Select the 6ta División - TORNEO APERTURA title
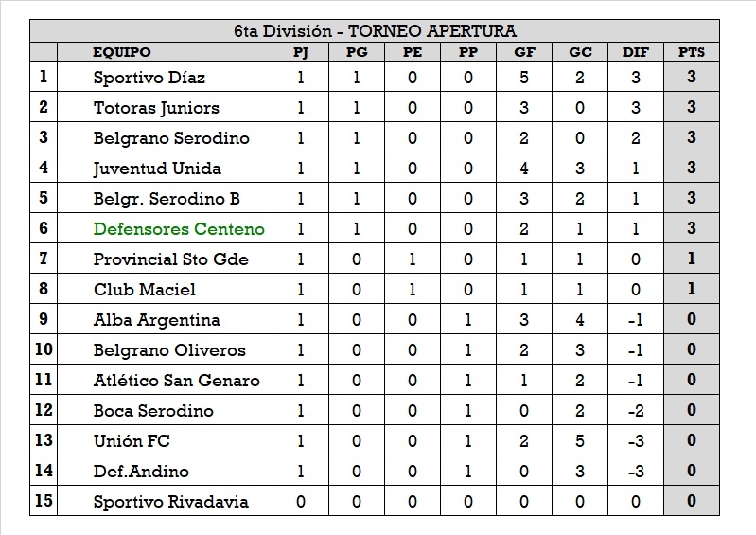The image size is (756, 535). coord(375,31)
